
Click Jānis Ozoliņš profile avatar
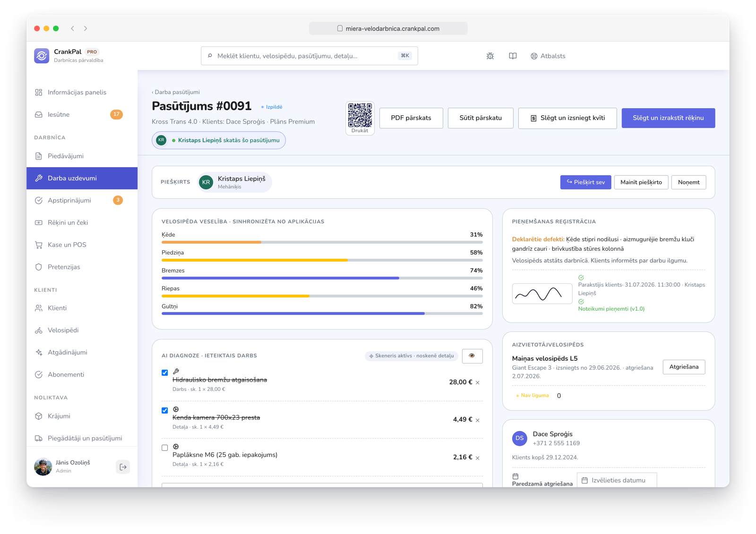pyautogui.click(x=43, y=467)
